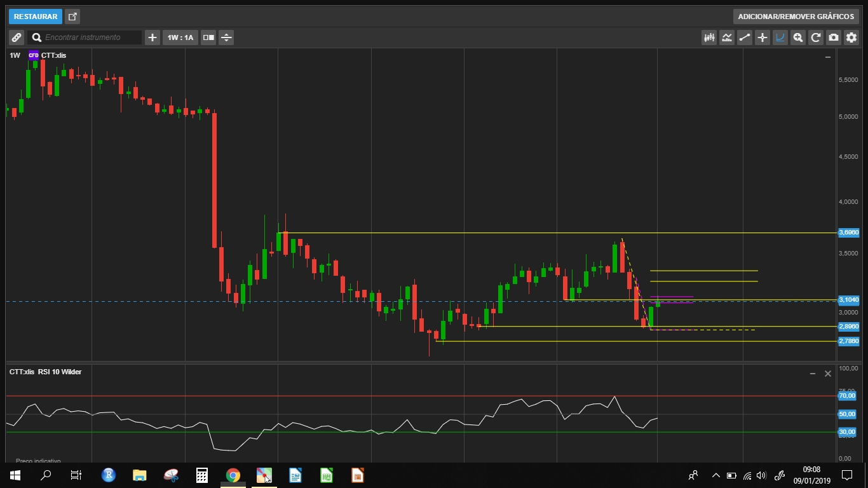
Task: Click the RESTAURAR button
Action: [36, 17]
